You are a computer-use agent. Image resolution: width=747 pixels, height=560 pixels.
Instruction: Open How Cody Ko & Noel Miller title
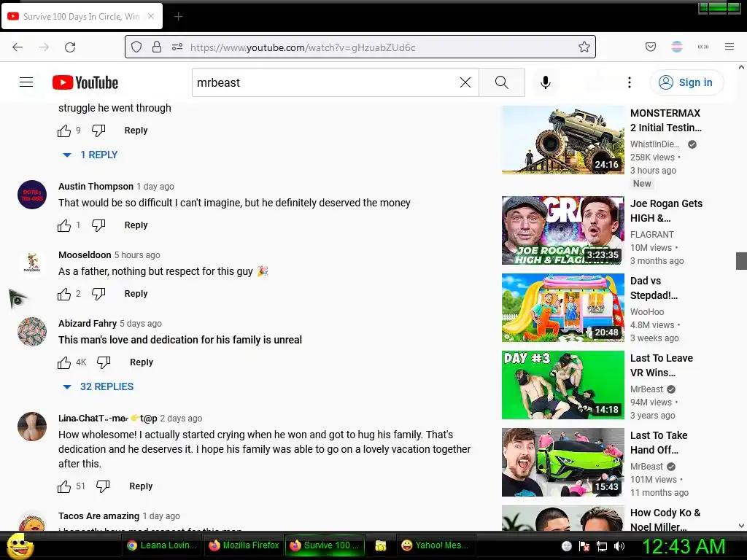click(x=665, y=520)
